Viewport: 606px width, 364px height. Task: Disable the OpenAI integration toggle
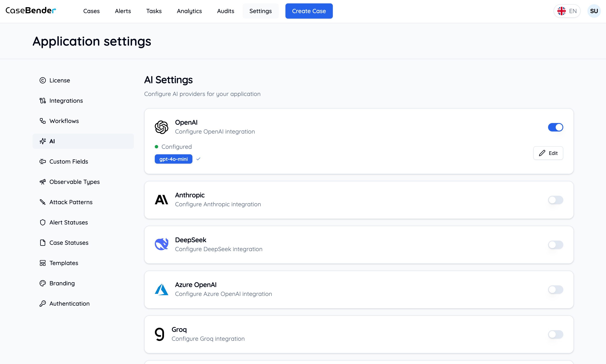pyautogui.click(x=555, y=127)
